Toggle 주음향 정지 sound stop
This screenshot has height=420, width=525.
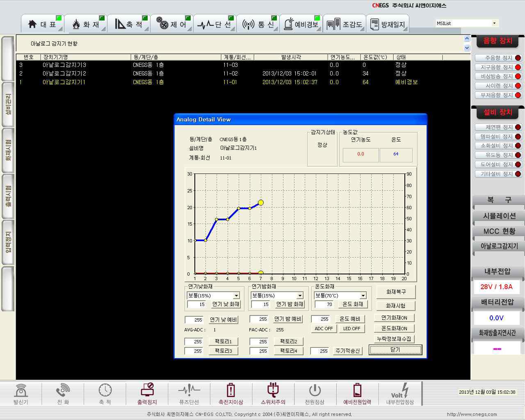[498, 58]
